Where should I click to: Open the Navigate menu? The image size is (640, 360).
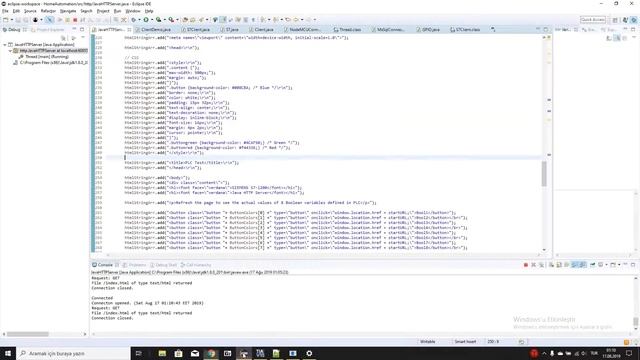point(68,11)
